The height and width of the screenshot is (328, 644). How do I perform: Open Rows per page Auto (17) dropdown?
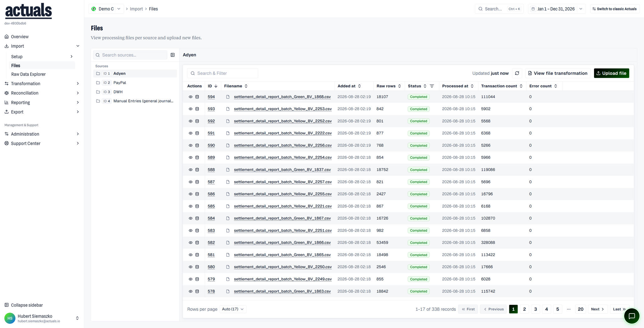coord(233,309)
